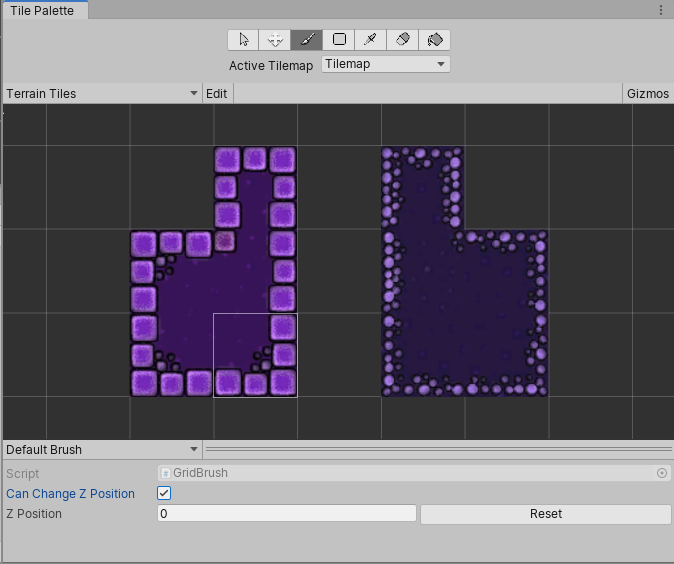Image resolution: width=674 pixels, height=564 pixels.
Task: Select the Paintbrush tool
Action: click(307, 40)
